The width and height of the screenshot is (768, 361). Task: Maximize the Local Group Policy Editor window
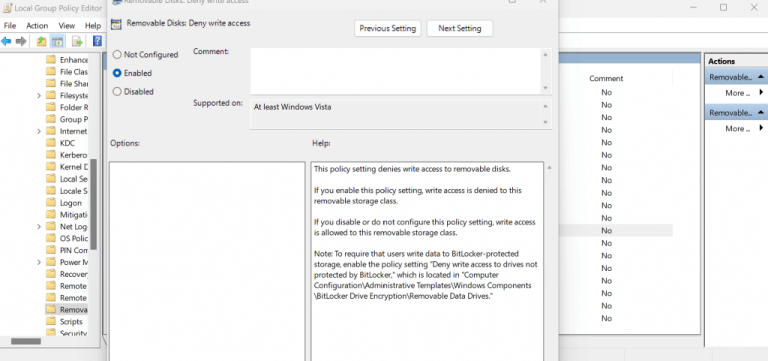723,7
